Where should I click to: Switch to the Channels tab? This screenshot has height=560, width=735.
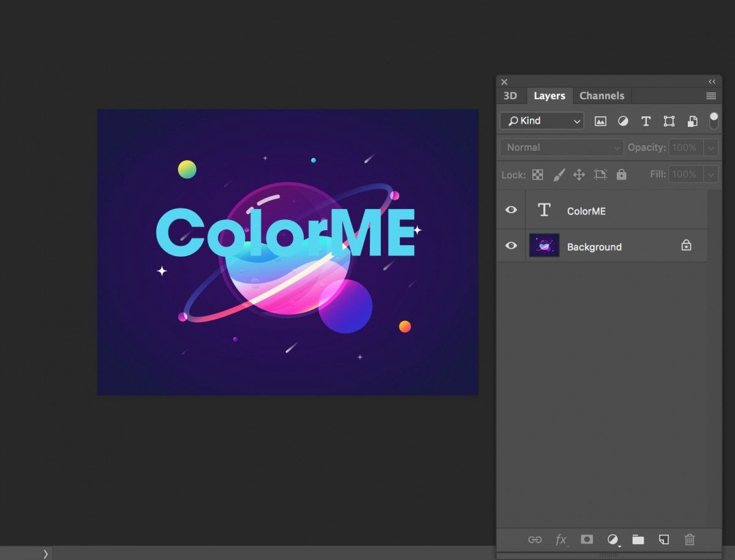click(x=601, y=96)
